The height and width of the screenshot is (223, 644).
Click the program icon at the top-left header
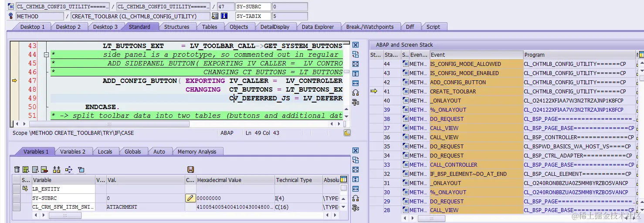click(11, 7)
